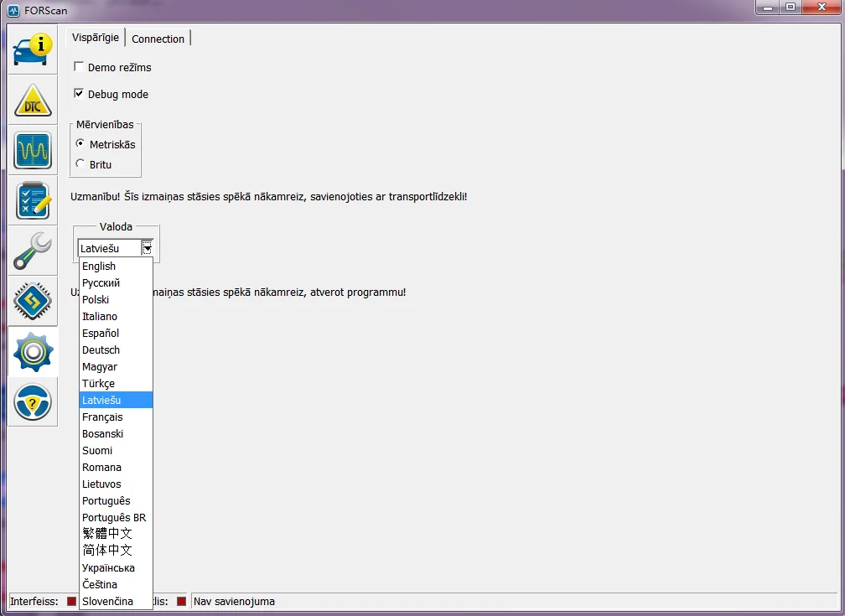Image resolution: width=845 pixels, height=616 pixels.
Task: Click the red Interfeiss status indicator
Action: coord(71,601)
